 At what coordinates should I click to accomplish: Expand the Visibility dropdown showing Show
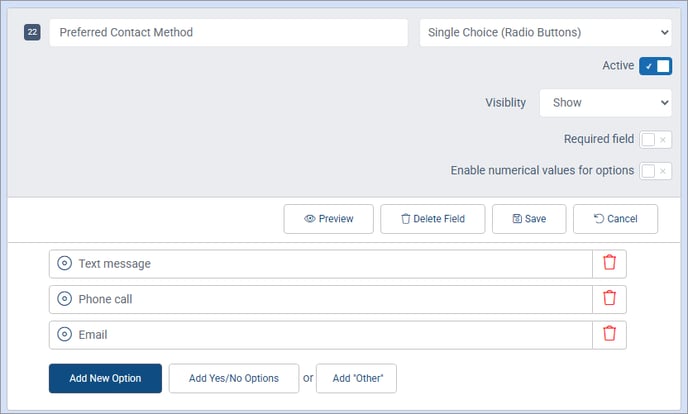[x=605, y=102]
